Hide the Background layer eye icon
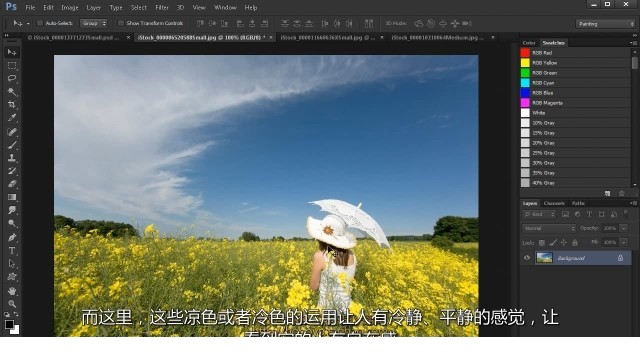This screenshot has width=640, height=360. [527, 258]
